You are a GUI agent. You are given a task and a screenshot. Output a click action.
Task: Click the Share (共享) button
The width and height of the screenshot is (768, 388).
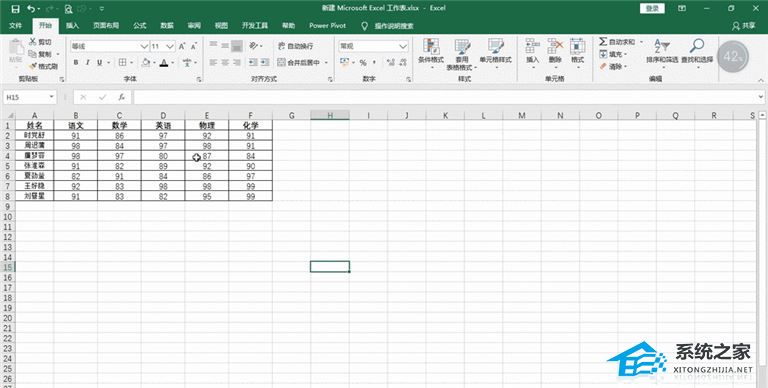click(744, 26)
